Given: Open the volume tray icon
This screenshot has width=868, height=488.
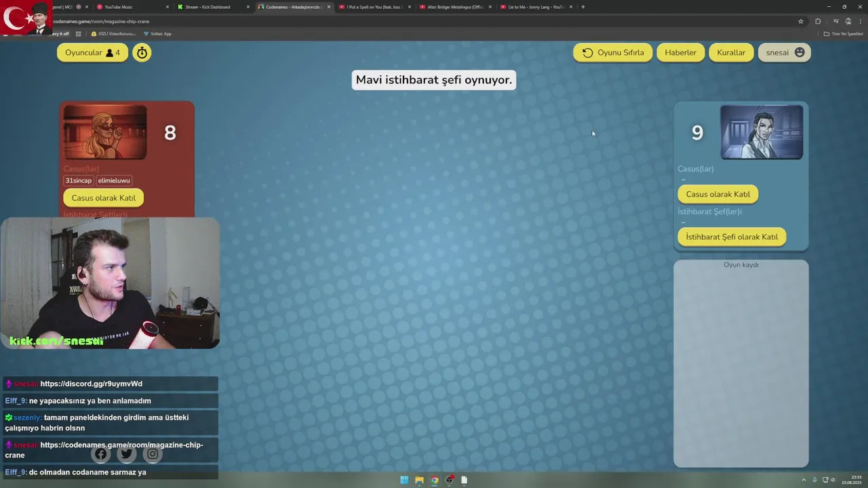Looking at the screenshot, I should (x=833, y=480).
